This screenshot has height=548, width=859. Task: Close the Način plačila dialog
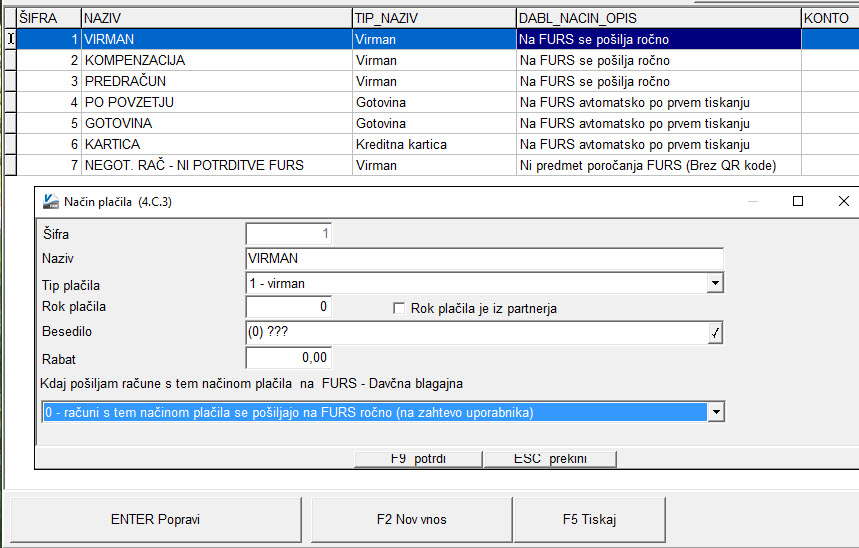844,201
